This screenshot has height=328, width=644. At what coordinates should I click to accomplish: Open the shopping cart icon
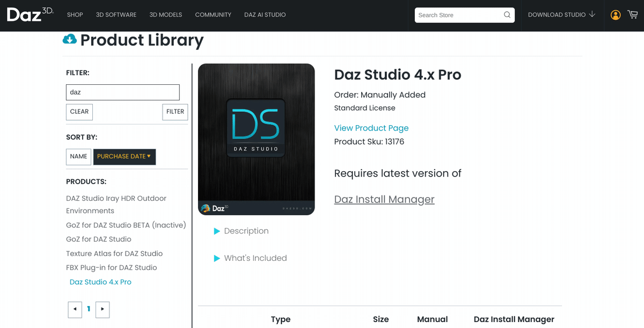[632, 14]
